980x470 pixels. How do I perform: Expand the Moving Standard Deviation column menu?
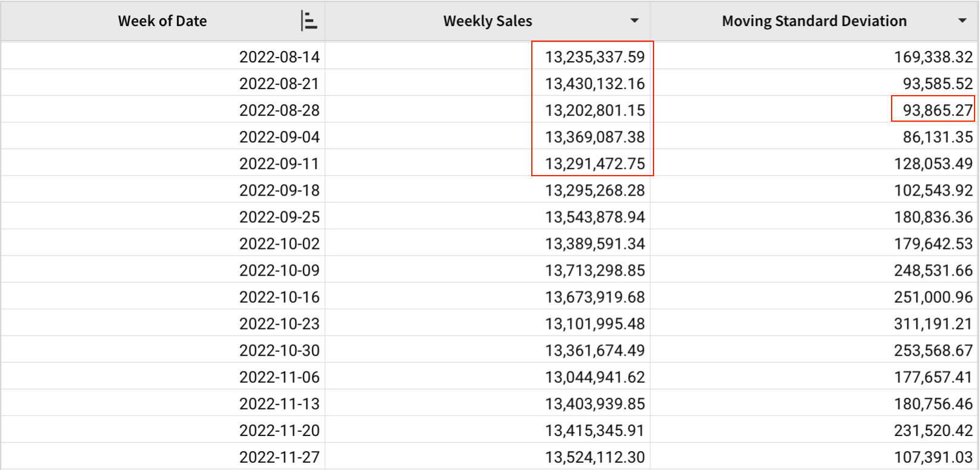[962, 21]
